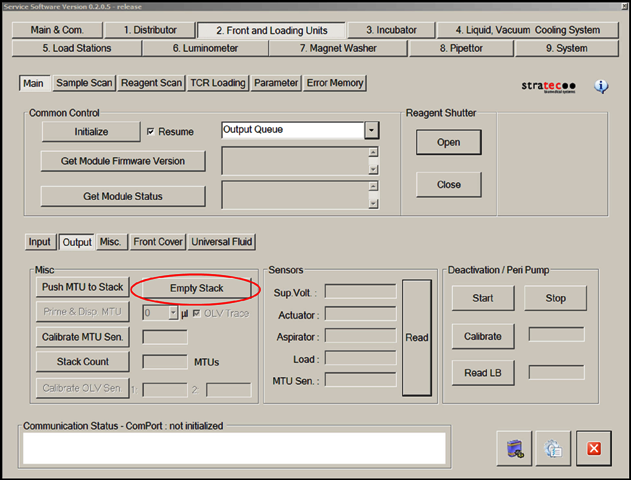Toggle the Resume checkbox
The width and height of the screenshot is (631, 480).
click(x=151, y=132)
